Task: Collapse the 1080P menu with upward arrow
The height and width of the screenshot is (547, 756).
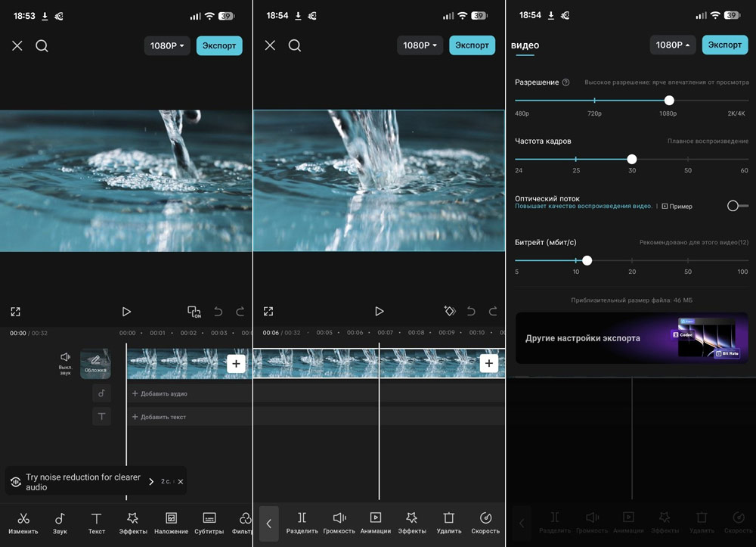Action: (x=673, y=45)
